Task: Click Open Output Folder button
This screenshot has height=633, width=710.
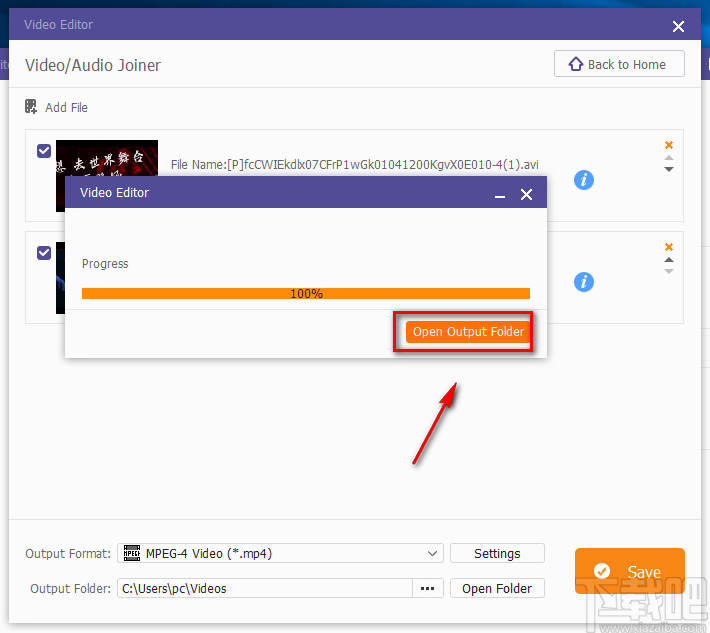Action: 468,332
